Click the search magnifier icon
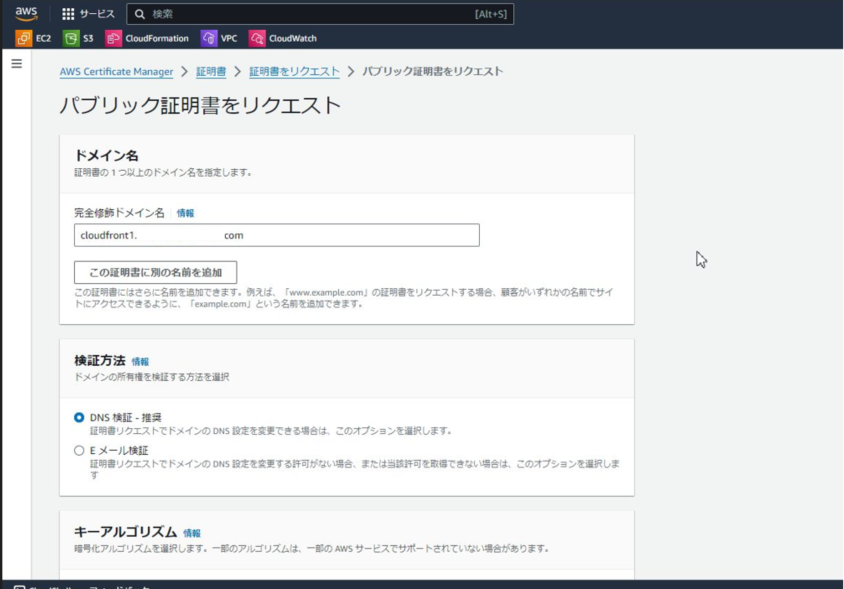Image resolution: width=844 pixels, height=589 pixels. [x=139, y=14]
